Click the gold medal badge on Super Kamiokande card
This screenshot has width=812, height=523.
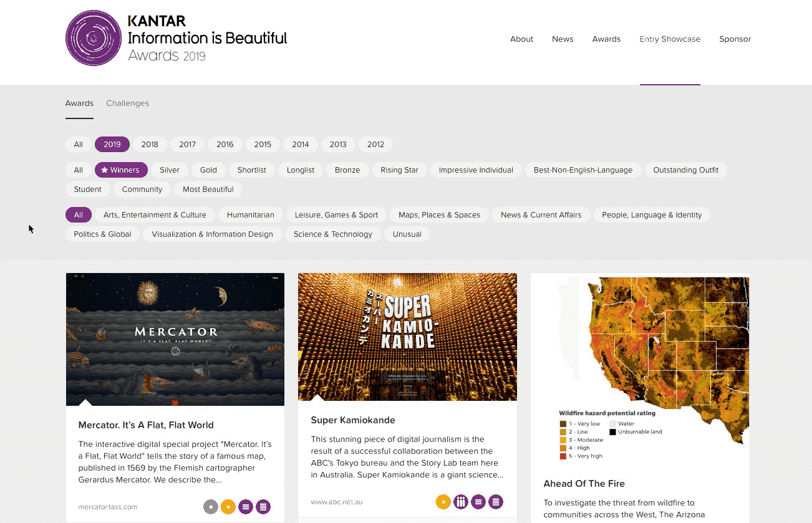tap(443, 502)
